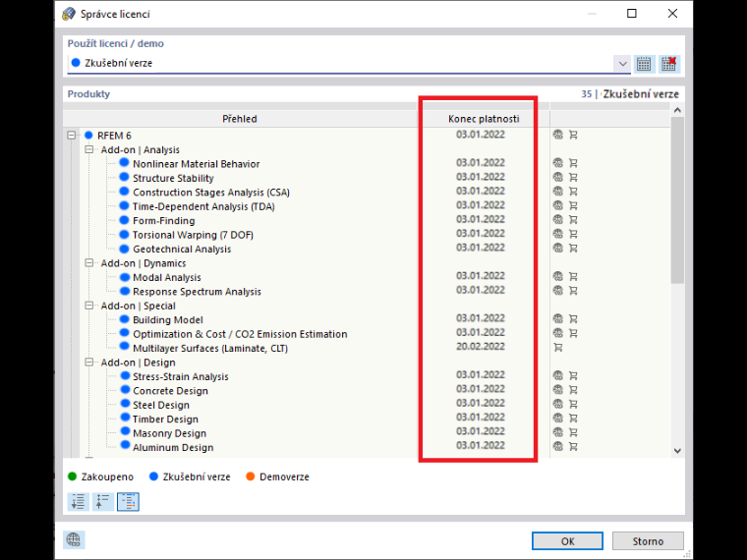The height and width of the screenshot is (560, 747).
Task: Click cart icon for Structure Stability
Action: coord(573,178)
